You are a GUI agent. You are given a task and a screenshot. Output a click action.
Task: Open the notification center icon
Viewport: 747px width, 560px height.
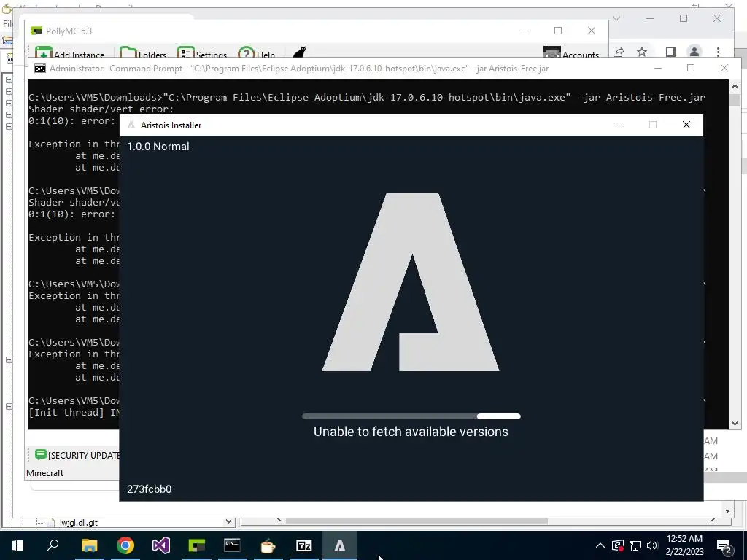[x=724, y=546]
